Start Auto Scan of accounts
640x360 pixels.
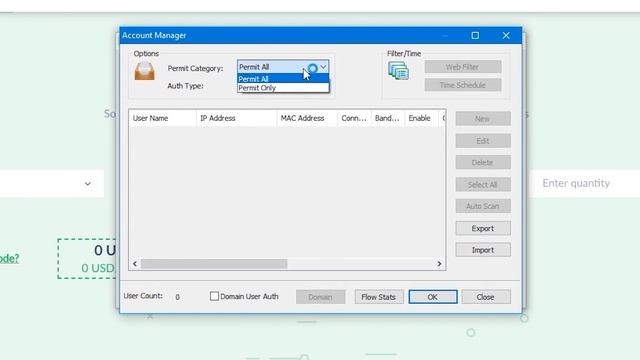pos(483,206)
